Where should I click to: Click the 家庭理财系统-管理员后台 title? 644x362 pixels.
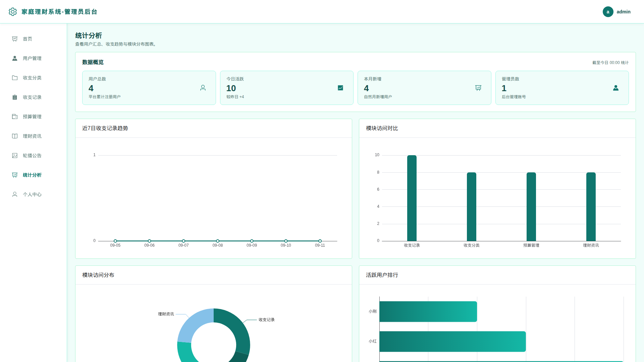(59, 12)
